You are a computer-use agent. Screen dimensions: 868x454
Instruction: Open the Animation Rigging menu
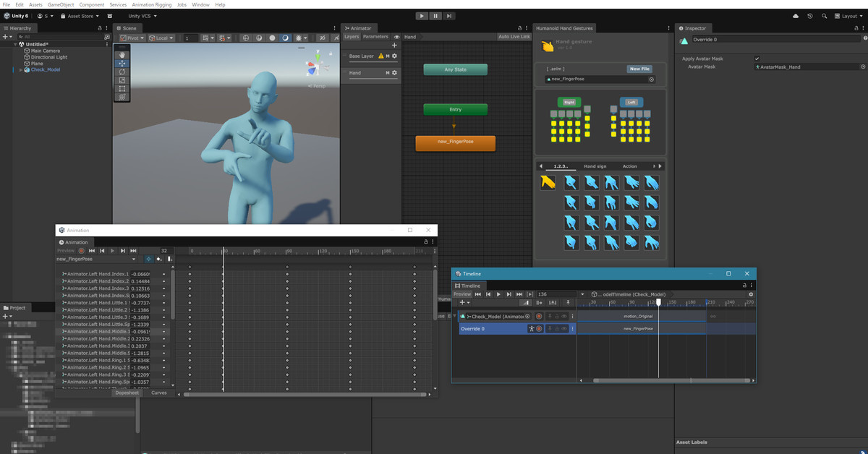[152, 4]
